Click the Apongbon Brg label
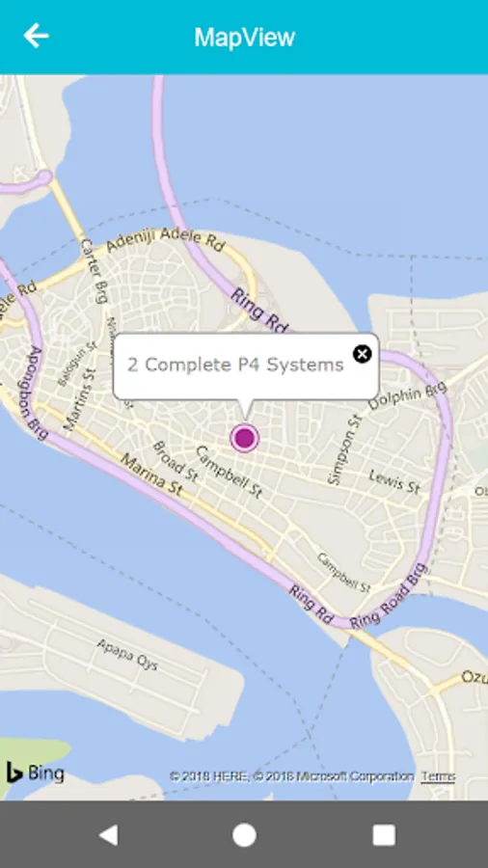488x868 pixels. [37, 393]
